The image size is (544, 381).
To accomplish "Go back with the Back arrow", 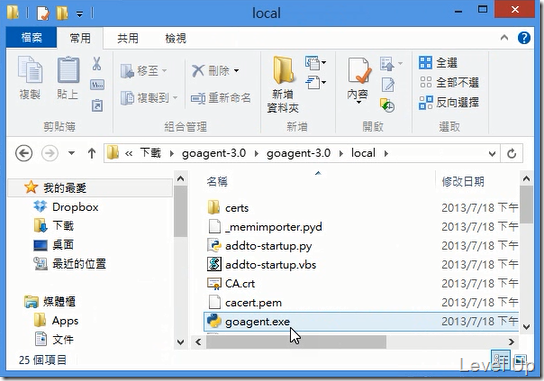I will click(x=24, y=153).
